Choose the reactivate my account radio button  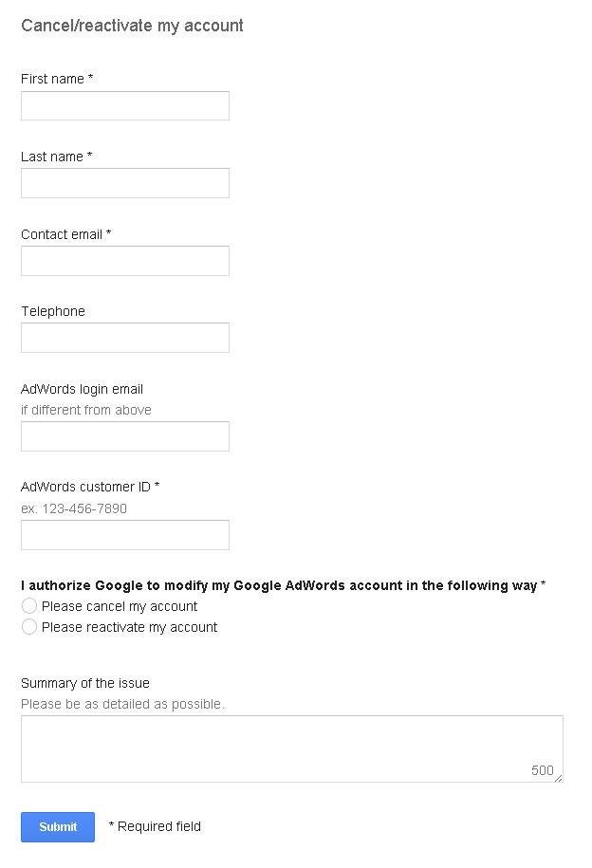pyautogui.click(x=29, y=627)
